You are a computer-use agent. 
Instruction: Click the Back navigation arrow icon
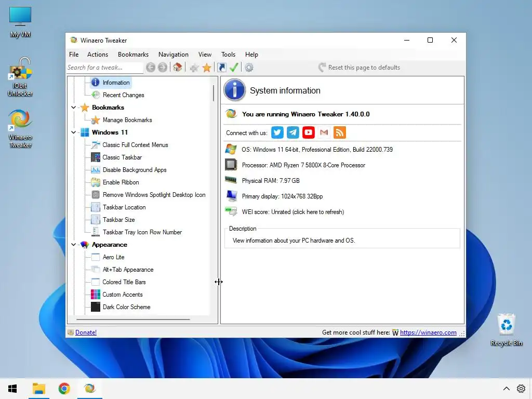[151, 68]
